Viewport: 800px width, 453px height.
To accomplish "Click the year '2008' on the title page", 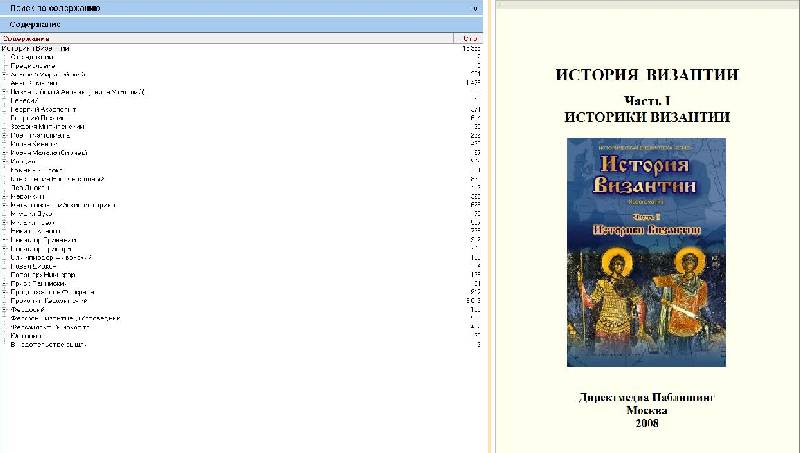I will (x=647, y=423).
